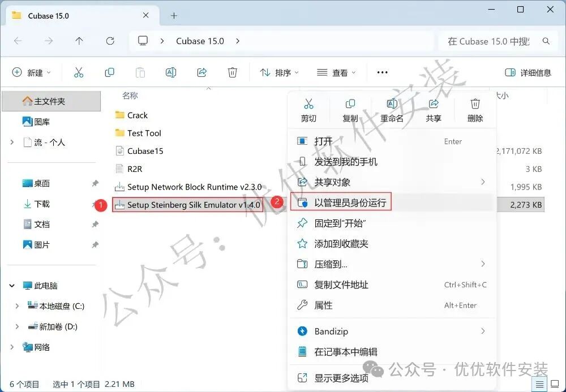Expand the chevron before Cubase 15.0 in path
This screenshot has height=392, width=566.
[x=162, y=41]
